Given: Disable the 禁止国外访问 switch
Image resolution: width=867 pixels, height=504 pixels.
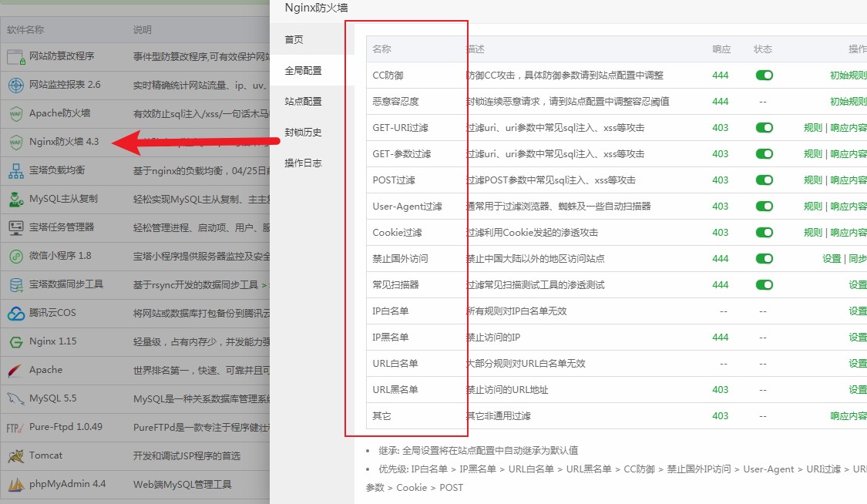Looking at the screenshot, I should [x=765, y=259].
